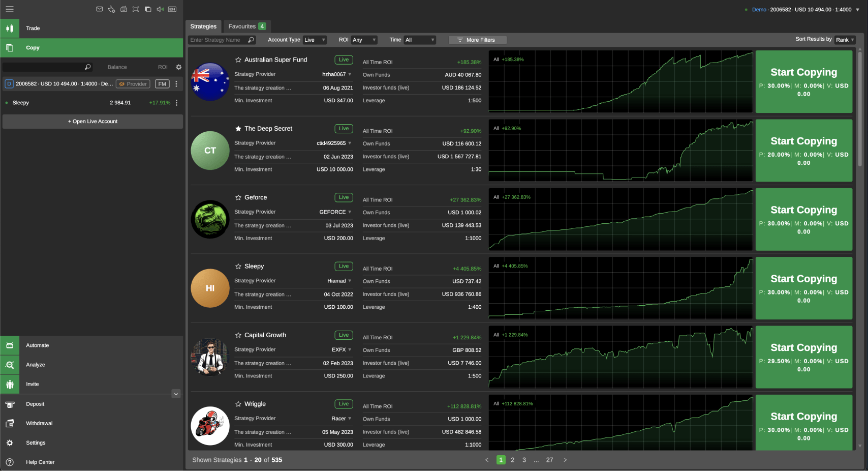Screen dimensions: 868x471
Task: Click Open Live Account in the sidebar
Action: (92, 121)
